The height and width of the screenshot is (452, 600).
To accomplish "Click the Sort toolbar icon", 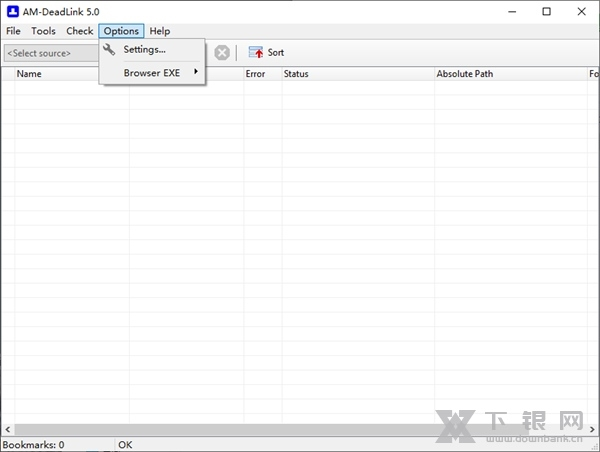I will tap(256, 52).
